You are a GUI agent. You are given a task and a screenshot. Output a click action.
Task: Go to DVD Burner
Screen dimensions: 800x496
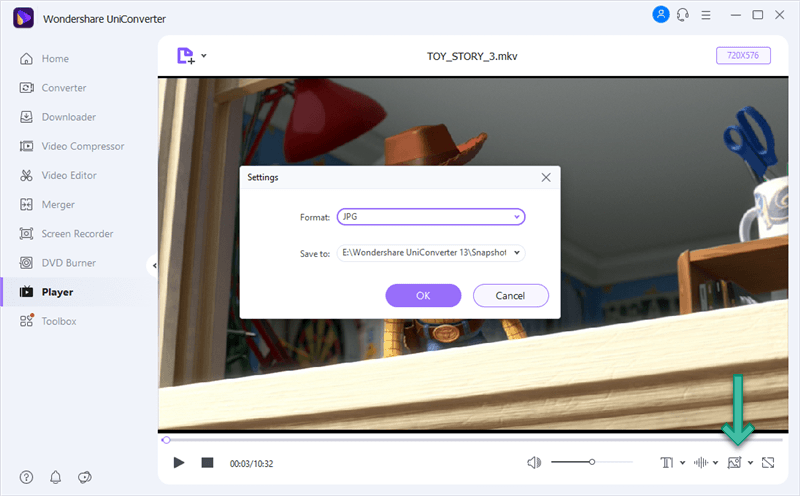pyautogui.click(x=58, y=263)
